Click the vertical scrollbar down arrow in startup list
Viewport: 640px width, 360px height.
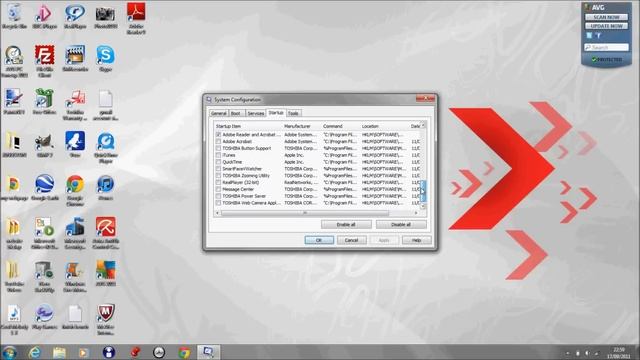click(423, 207)
